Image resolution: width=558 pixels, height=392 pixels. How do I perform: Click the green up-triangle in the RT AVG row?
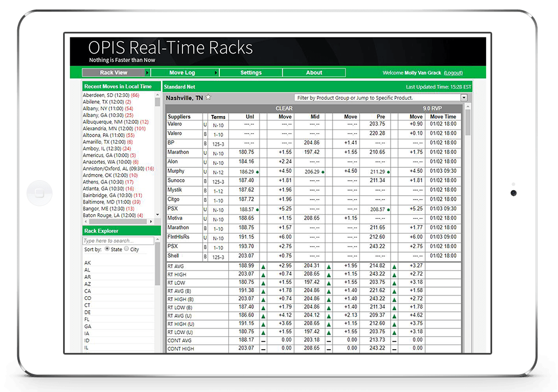pyautogui.click(x=263, y=266)
